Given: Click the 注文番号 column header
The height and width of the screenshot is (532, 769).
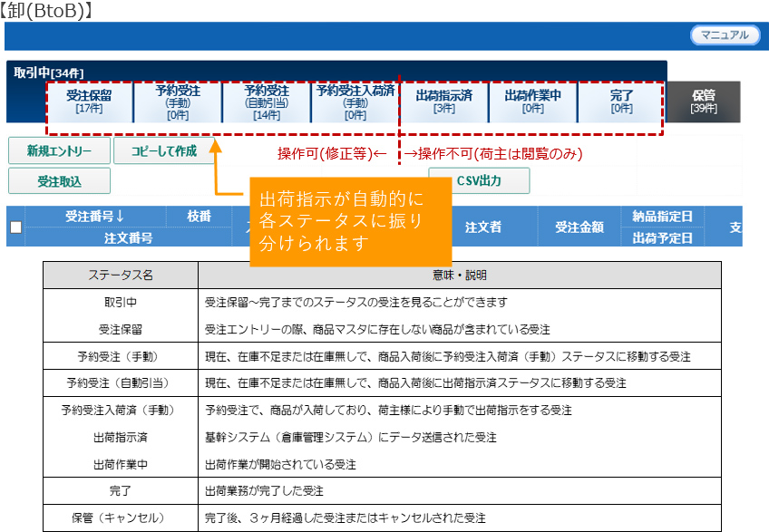Looking at the screenshot, I should 128,237.
